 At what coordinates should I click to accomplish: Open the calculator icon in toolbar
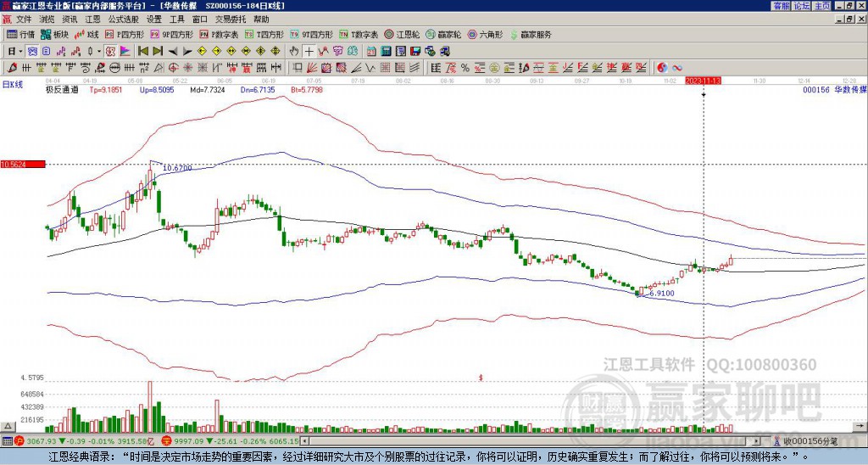386,51
